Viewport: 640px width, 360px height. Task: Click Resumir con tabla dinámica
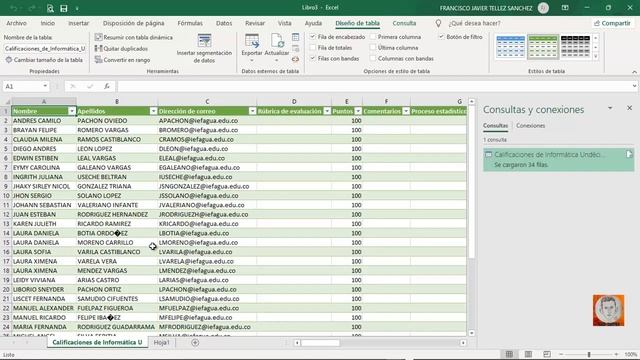[133, 37]
